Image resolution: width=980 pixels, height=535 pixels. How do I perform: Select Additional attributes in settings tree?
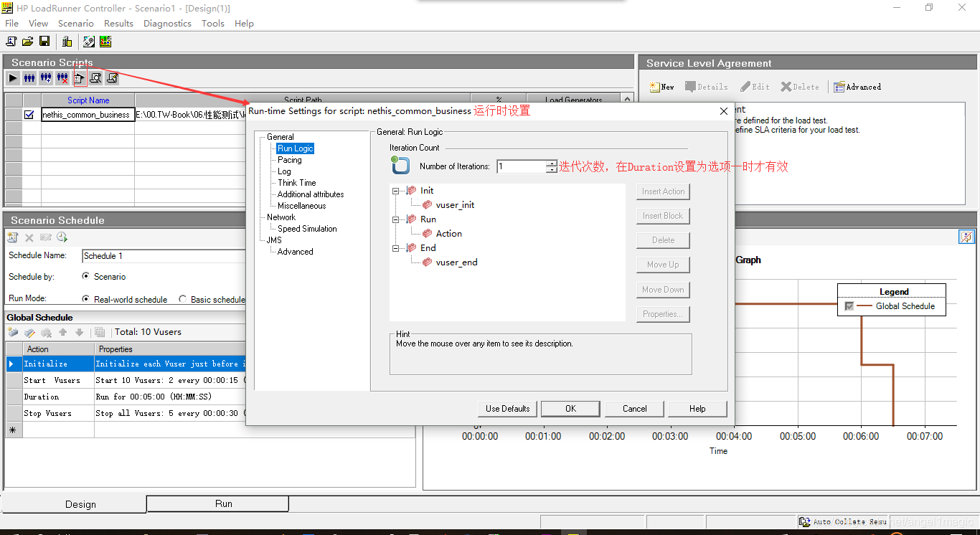click(311, 194)
